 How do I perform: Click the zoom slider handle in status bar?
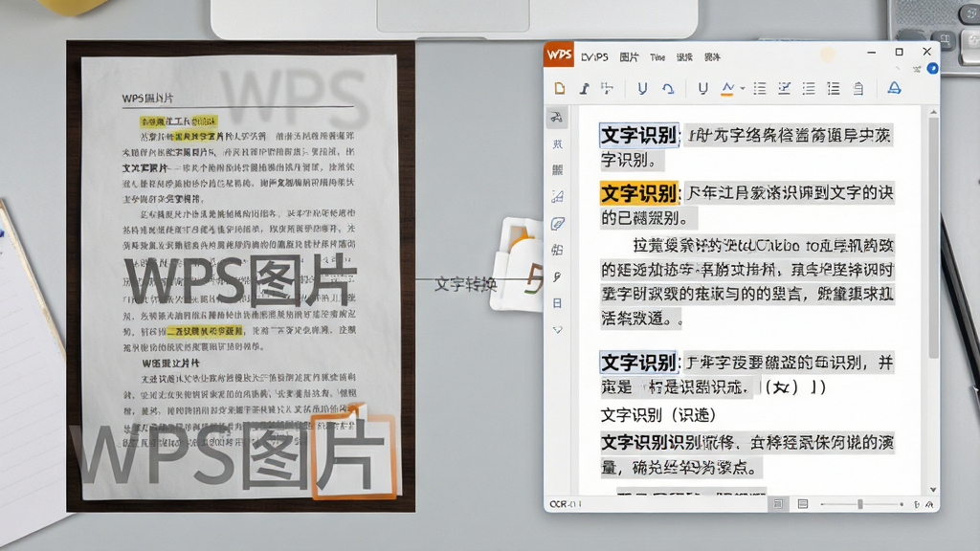(860, 503)
